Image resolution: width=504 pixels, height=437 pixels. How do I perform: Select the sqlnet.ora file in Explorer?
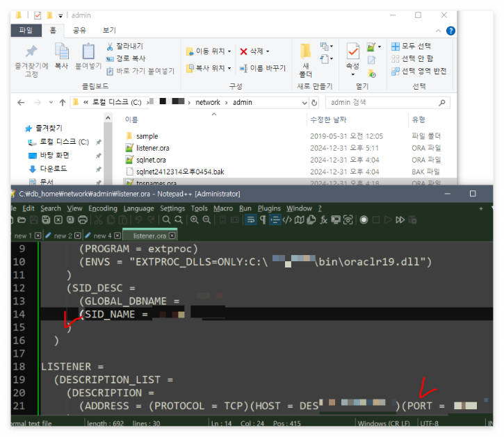point(151,160)
